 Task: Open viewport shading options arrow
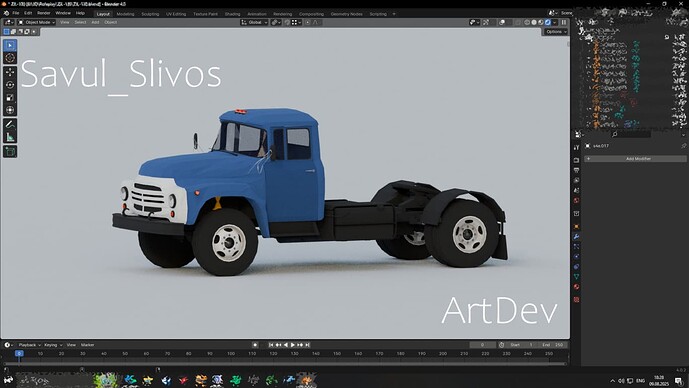[555, 22]
